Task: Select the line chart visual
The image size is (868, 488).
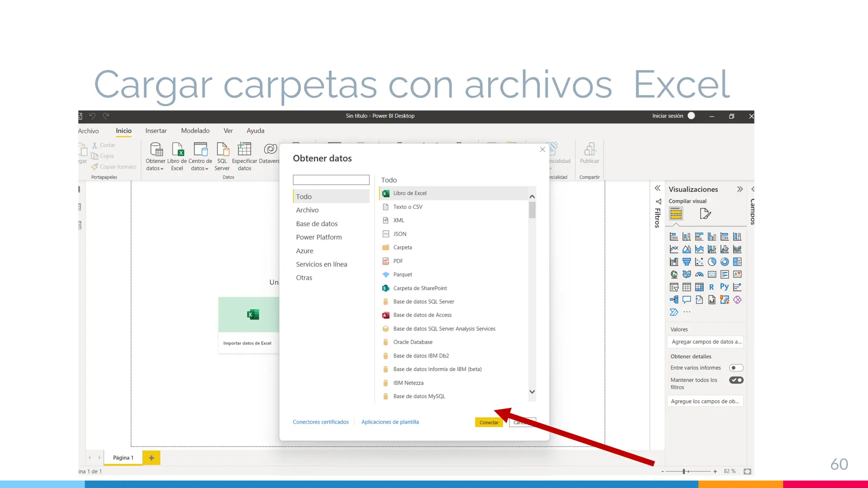Action: coord(674,249)
